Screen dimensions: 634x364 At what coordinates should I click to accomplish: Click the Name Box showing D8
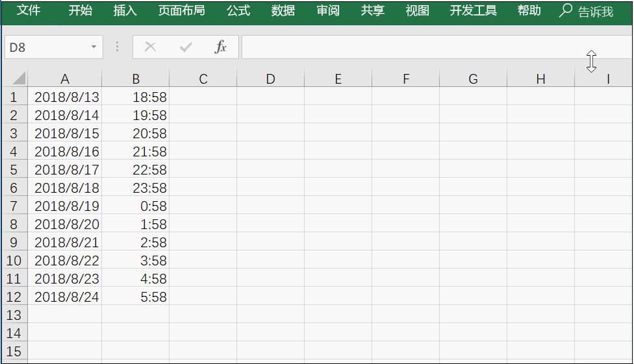(x=54, y=47)
